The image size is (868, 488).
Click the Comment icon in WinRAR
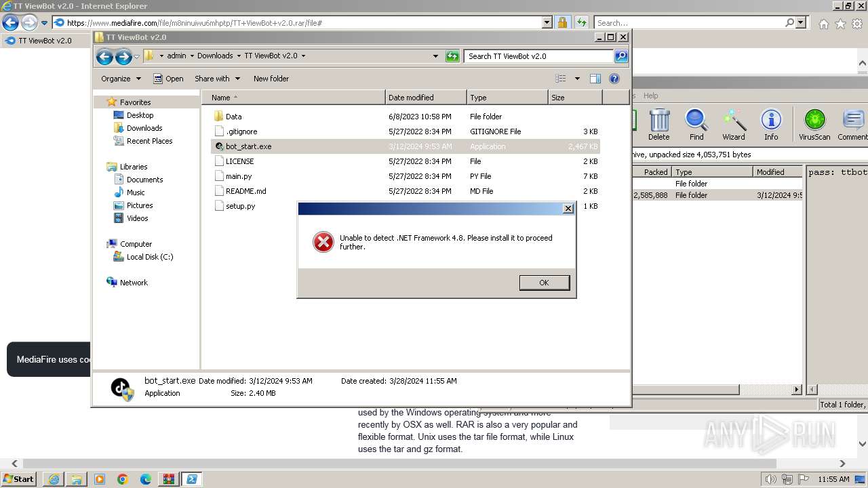coord(852,125)
